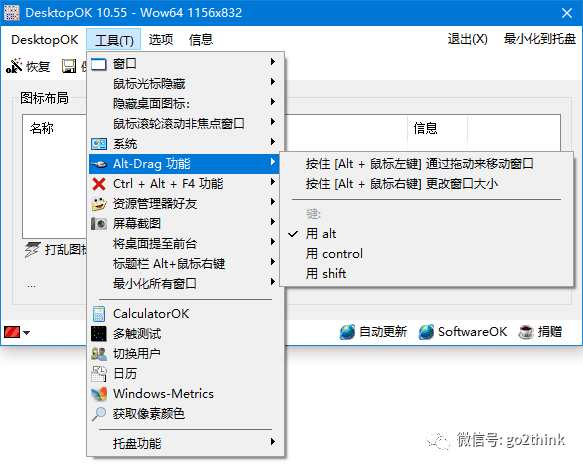Screen dimensions: 583x466
Task: Expand the 将桌面提至前台 submenu arrow
Action: (273, 242)
